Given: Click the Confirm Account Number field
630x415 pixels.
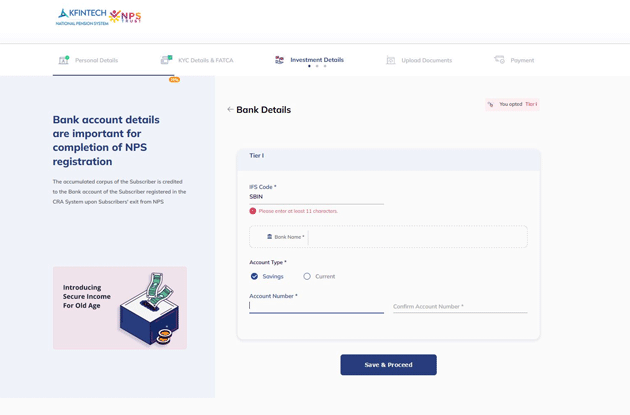Looking at the screenshot, I should pyautogui.click(x=460, y=306).
